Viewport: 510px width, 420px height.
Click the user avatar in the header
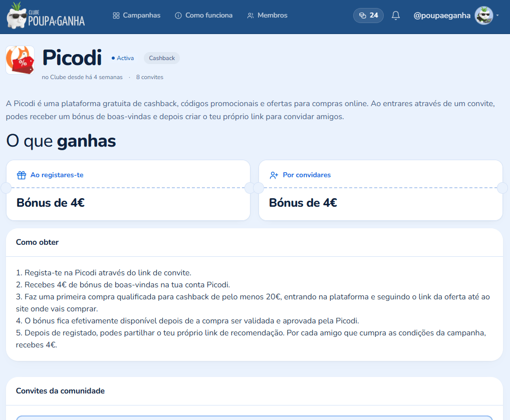(x=483, y=16)
